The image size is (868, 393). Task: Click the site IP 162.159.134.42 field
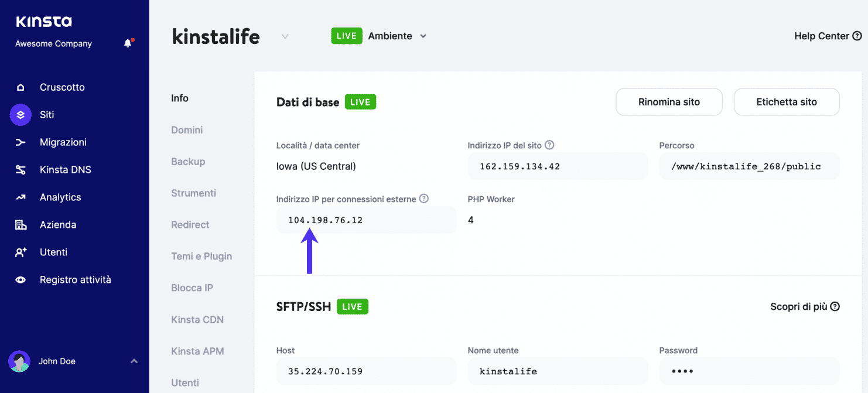point(558,166)
